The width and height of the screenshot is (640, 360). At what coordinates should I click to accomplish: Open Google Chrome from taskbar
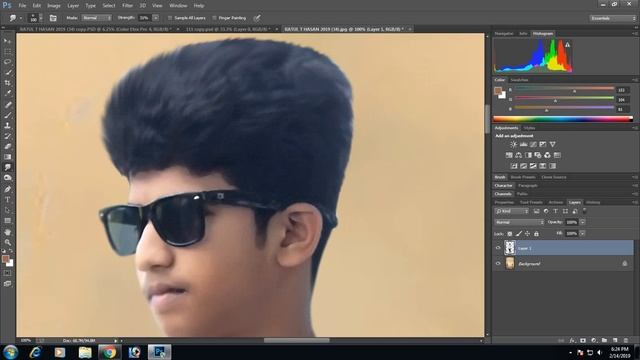point(109,352)
